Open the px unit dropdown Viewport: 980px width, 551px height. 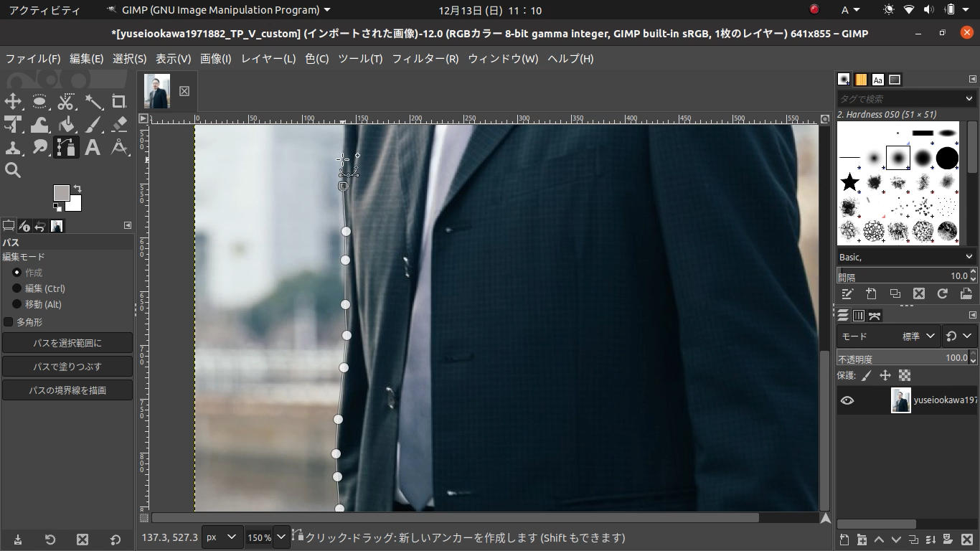[221, 537]
